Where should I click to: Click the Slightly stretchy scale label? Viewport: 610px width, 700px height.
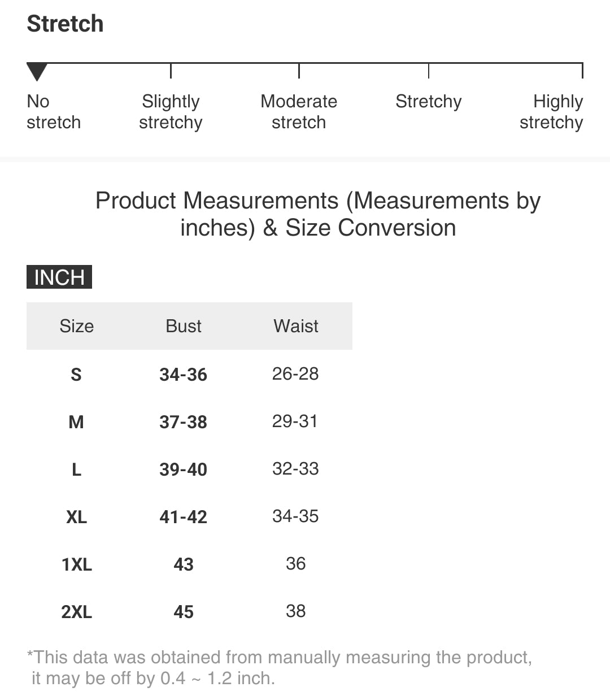click(171, 112)
